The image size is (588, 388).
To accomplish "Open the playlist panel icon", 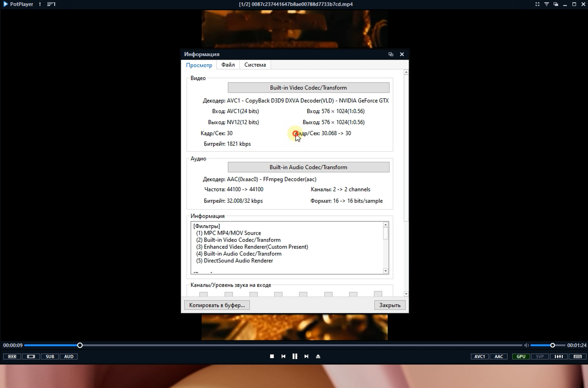I will [578, 357].
